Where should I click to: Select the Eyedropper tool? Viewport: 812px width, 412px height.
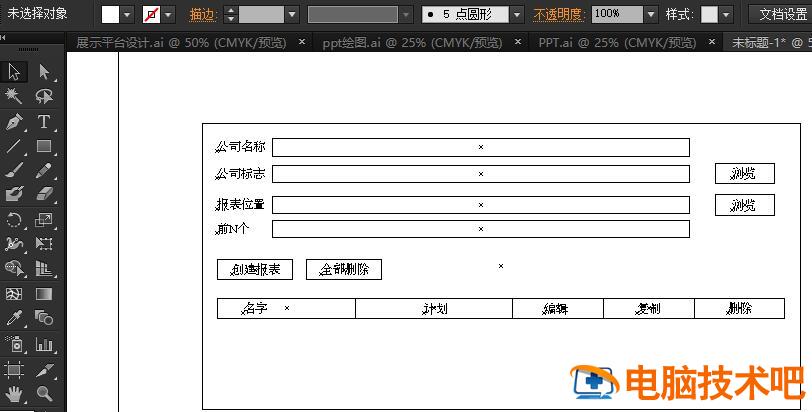point(14,319)
